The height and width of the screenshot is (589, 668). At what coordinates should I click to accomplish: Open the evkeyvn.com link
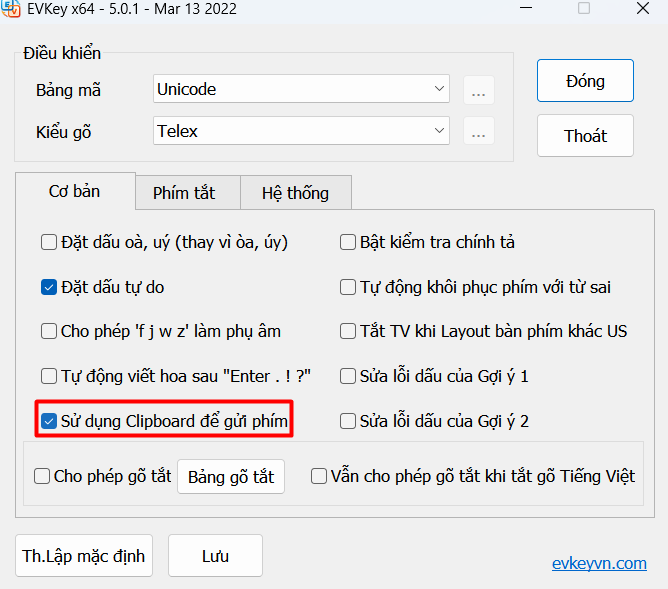(599, 563)
